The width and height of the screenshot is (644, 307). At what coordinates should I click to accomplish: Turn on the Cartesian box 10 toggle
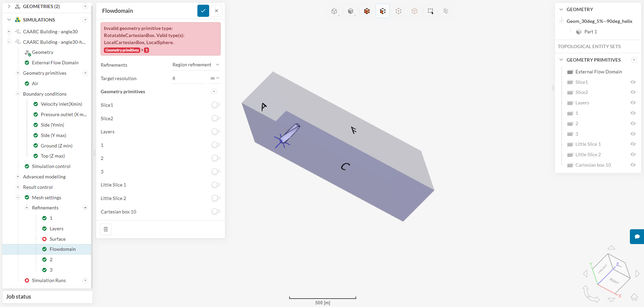pos(216,211)
